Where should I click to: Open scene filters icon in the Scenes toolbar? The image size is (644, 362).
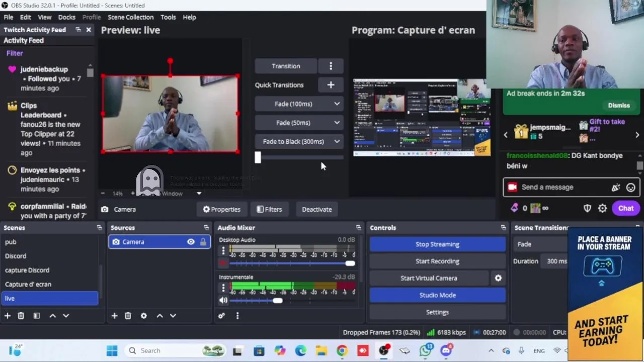(x=37, y=316)
